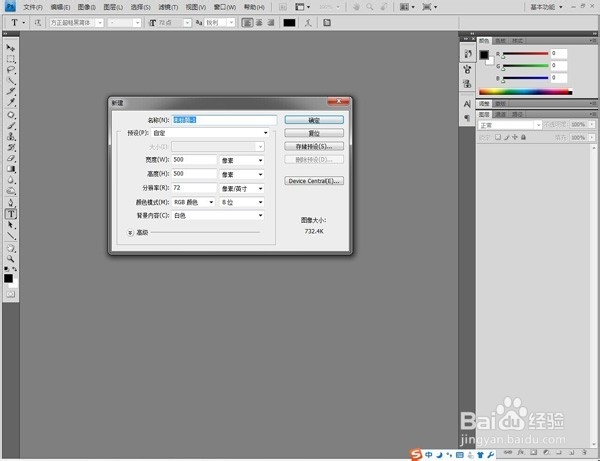The image size is (600, 461).
Task: Choose center align text option
Action: tap(259, 23)
